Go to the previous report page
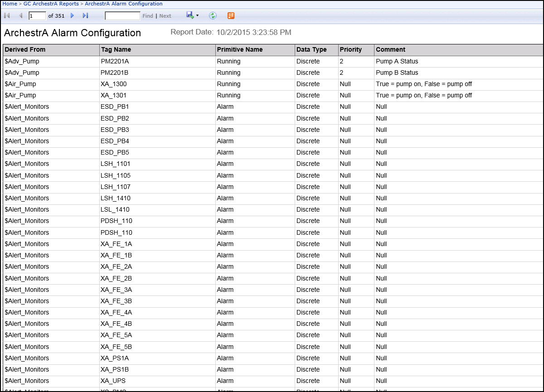Viewport: 544px width, 392px height. pos(20,16)
